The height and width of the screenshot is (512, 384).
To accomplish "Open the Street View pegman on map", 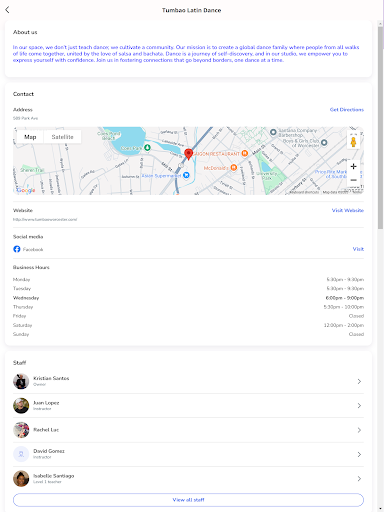I will pos(354,141).
